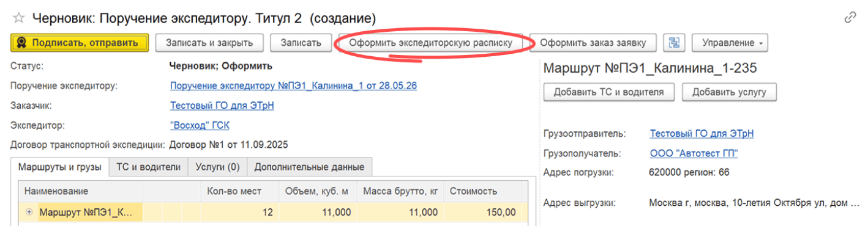Expand the Маршрут №ПЭ1_К... row
Image resolution: width=868 pixels, height=226 pixels.
tap(30, 213)
